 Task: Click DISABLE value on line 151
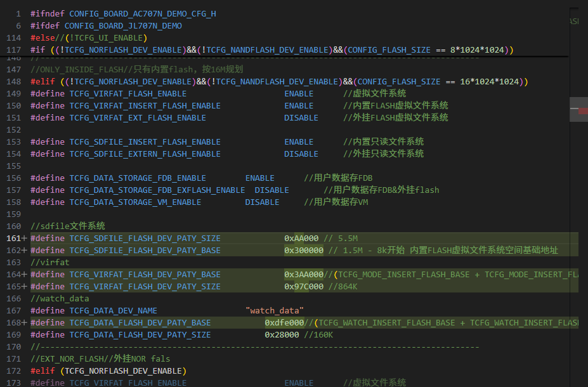pos(301,118)
